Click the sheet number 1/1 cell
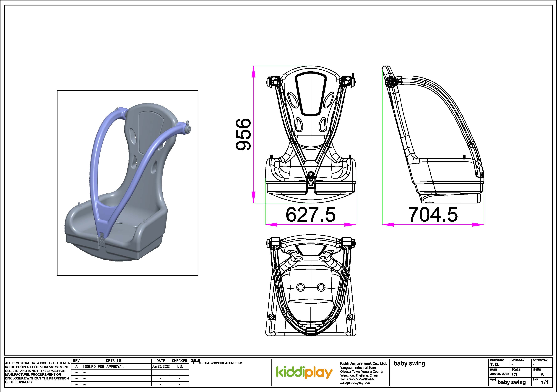The width and height of the screenshot is (557, 392). (544, 383)
